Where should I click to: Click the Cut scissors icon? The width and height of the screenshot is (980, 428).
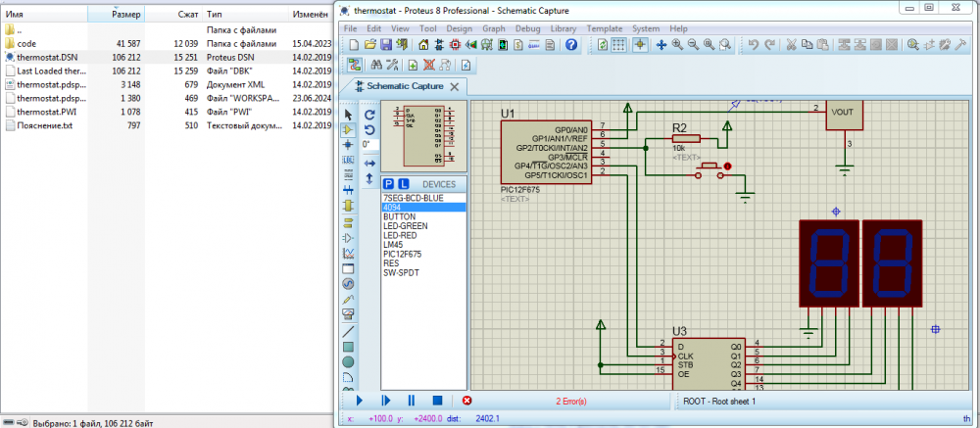(x=793, y=45)
